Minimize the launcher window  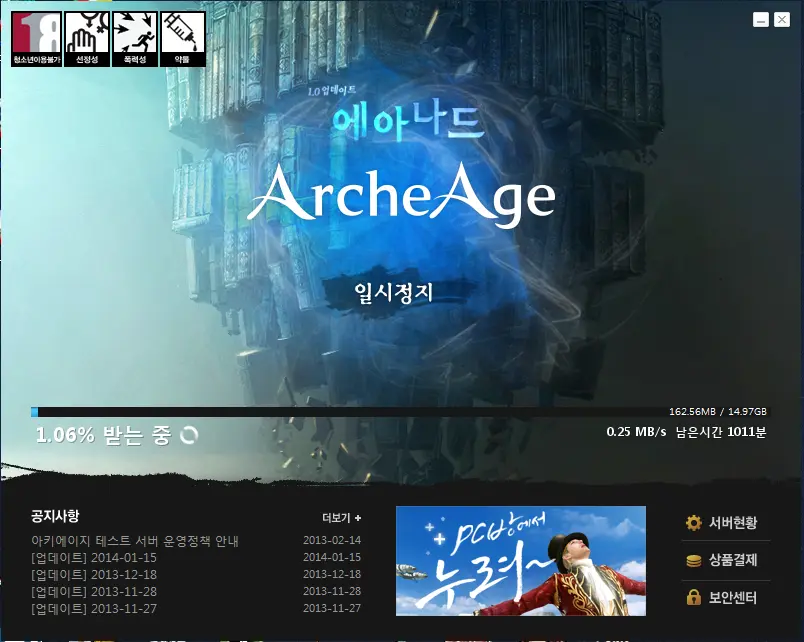coord(760,19)
